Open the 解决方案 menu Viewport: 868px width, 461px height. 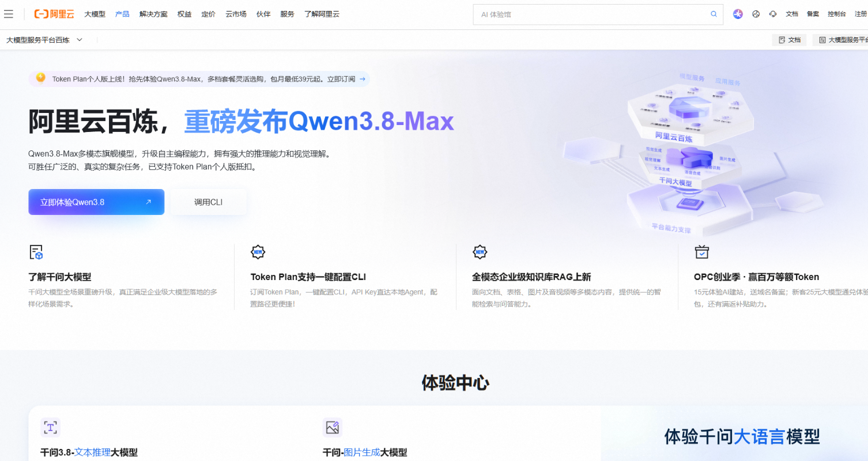[153, 14]
